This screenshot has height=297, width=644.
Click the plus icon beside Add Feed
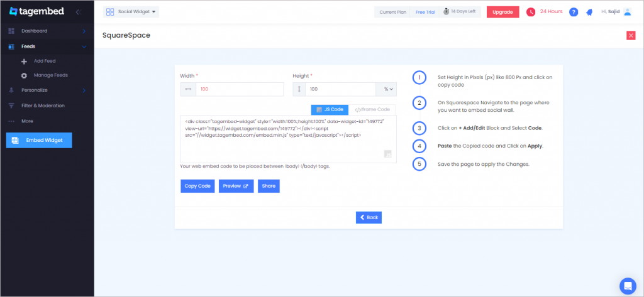(24, 62)
